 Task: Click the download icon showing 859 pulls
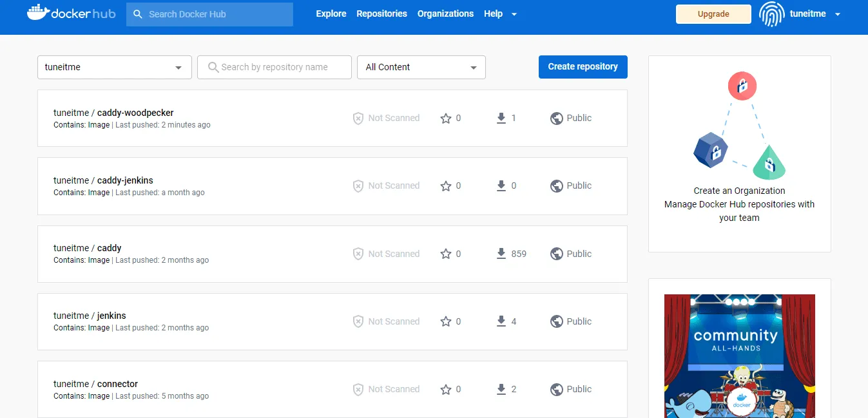[501, 254]
